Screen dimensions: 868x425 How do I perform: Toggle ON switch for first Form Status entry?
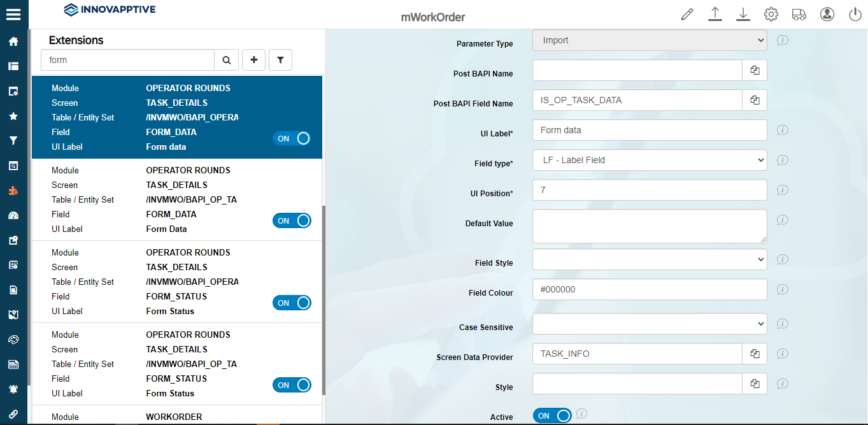(x=292, y=303)
